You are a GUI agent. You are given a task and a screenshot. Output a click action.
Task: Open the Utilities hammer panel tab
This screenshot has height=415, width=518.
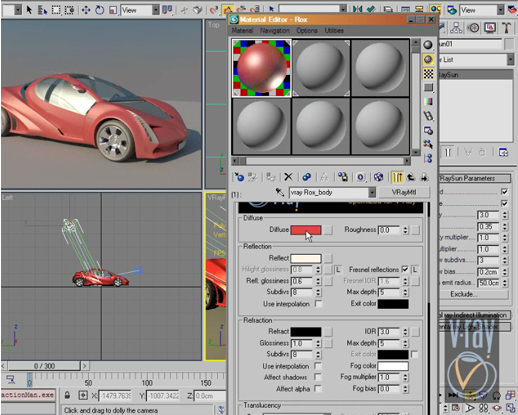(x=507, y=27)
